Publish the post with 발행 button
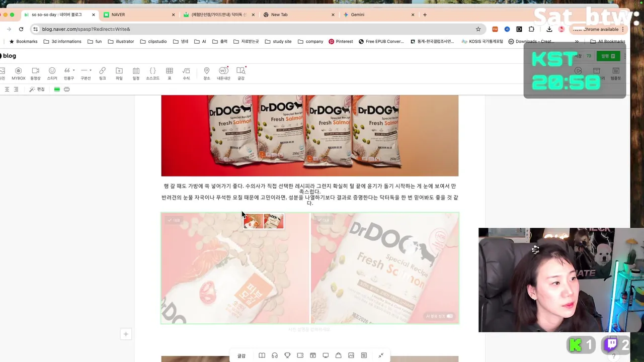The height and width of the screenshot is (362, 644). click(608, 56)
